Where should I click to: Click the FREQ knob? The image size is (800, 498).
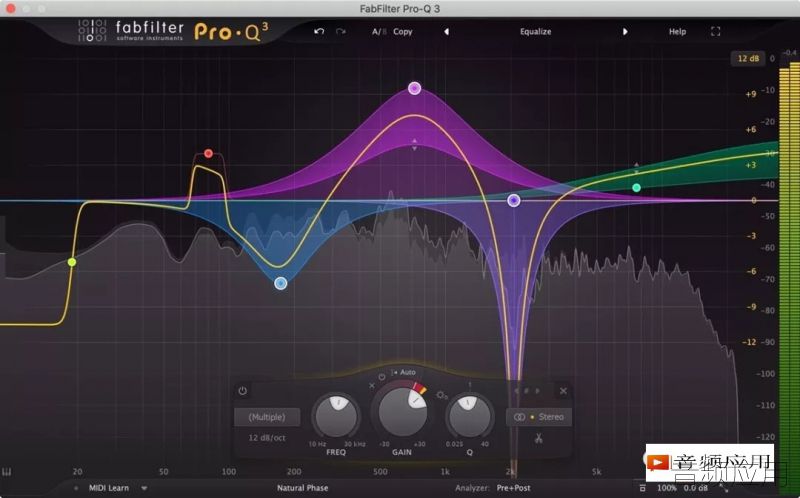coord(336,416)
